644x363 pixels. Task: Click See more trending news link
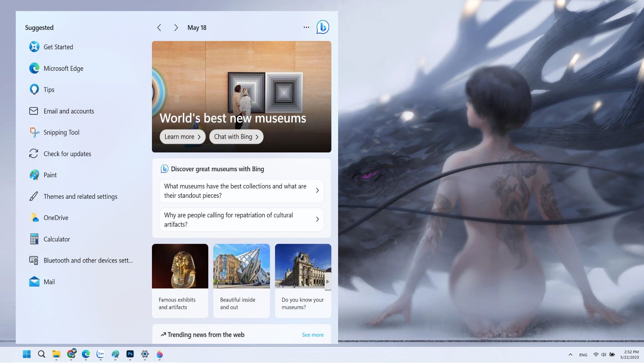click(x=313, y=335)
